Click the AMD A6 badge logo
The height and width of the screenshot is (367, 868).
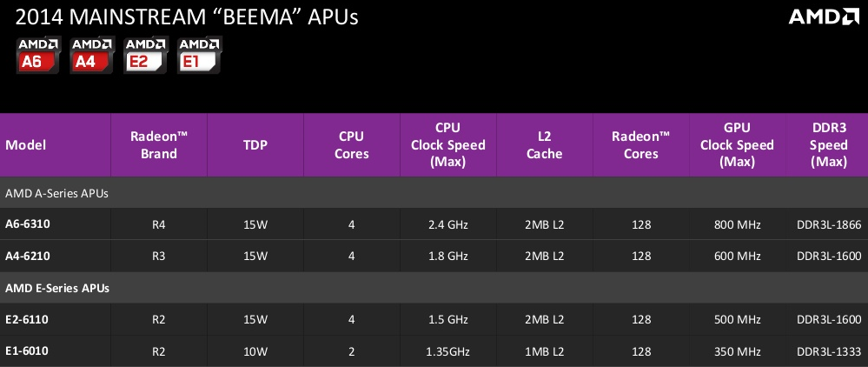[37, 54]
